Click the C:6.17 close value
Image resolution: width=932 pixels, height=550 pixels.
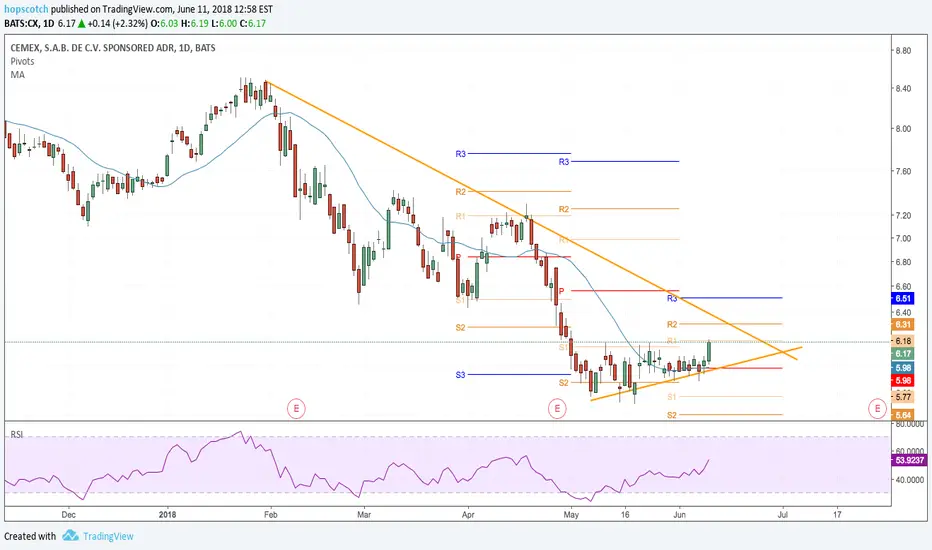click(x=253, y=24)
